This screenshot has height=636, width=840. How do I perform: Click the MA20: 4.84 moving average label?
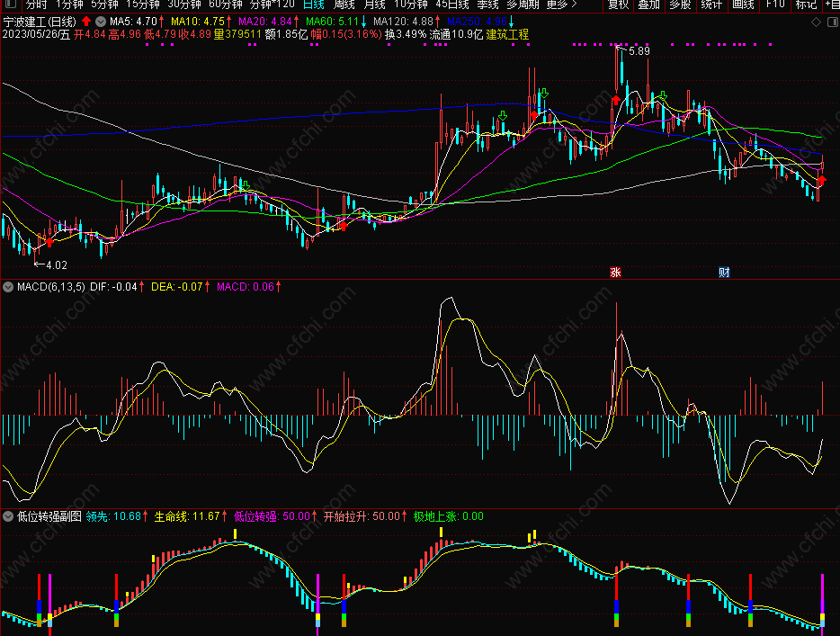pos(265,22)
